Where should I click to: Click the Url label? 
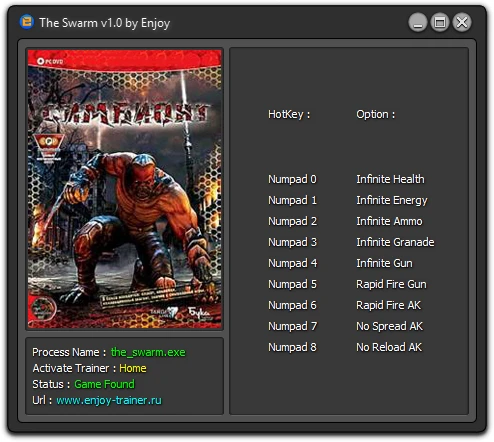(42, 400)
